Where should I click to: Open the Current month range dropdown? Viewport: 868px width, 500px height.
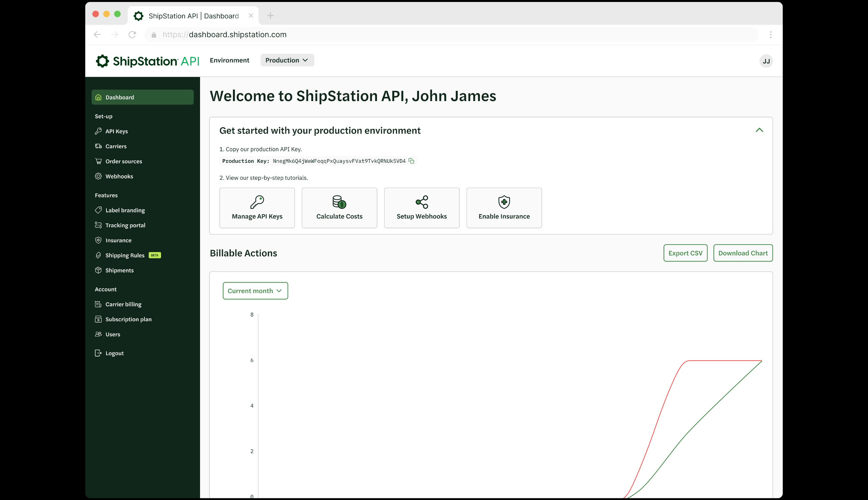click(x=255, y=291)
